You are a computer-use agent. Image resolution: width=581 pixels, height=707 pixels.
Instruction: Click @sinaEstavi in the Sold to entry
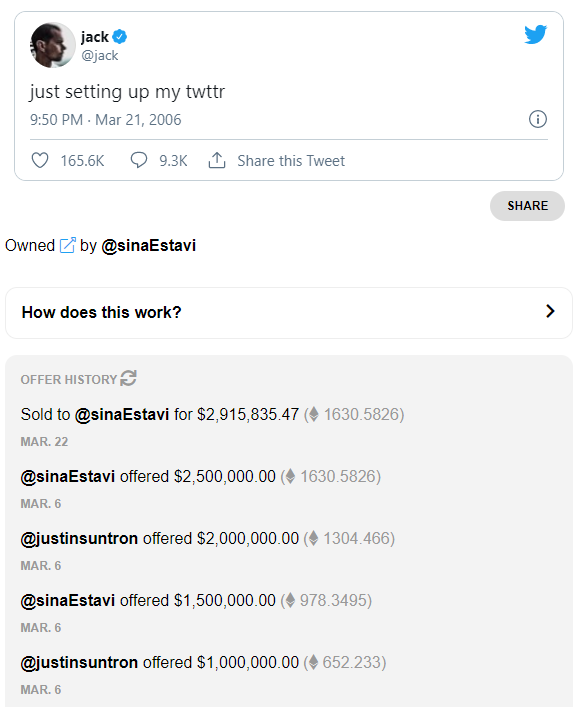[x=122, y=414]
